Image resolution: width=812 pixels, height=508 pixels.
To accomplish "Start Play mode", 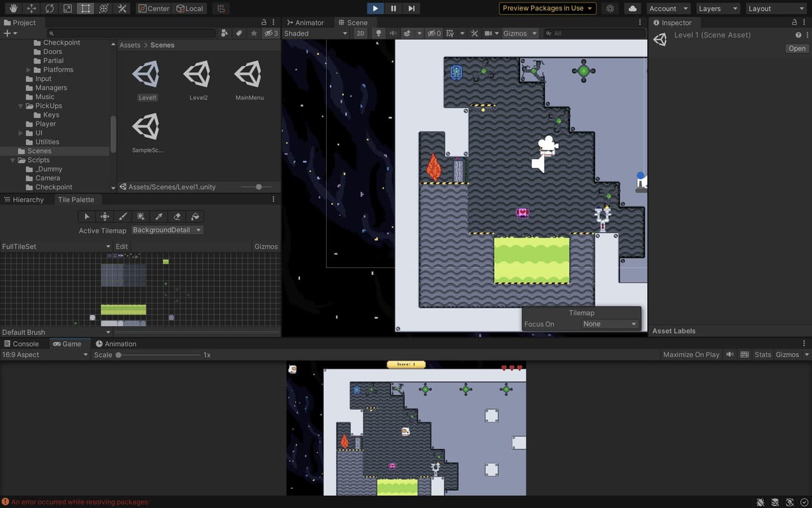I will (x=375, y=8).
